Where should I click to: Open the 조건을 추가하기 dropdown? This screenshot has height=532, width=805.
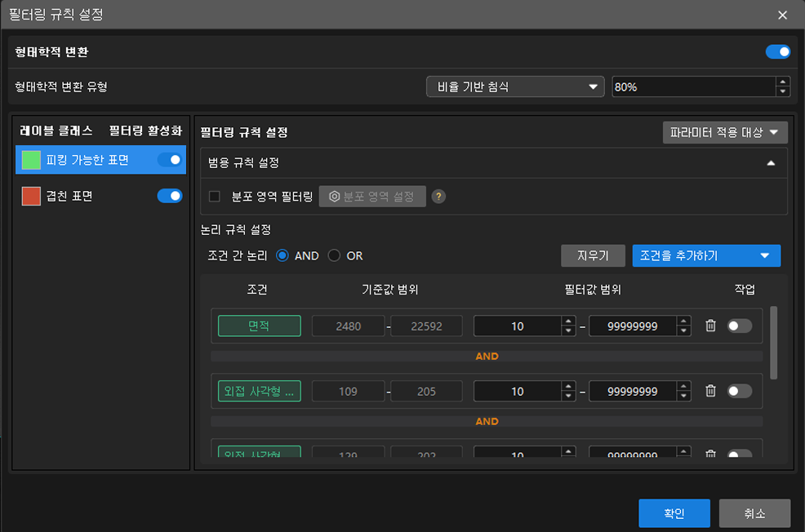tap(706, 255)
